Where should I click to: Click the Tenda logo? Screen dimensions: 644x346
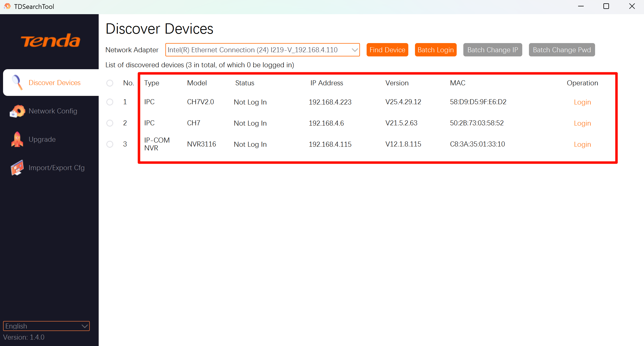pyautogui.click(x=50, y=41)
